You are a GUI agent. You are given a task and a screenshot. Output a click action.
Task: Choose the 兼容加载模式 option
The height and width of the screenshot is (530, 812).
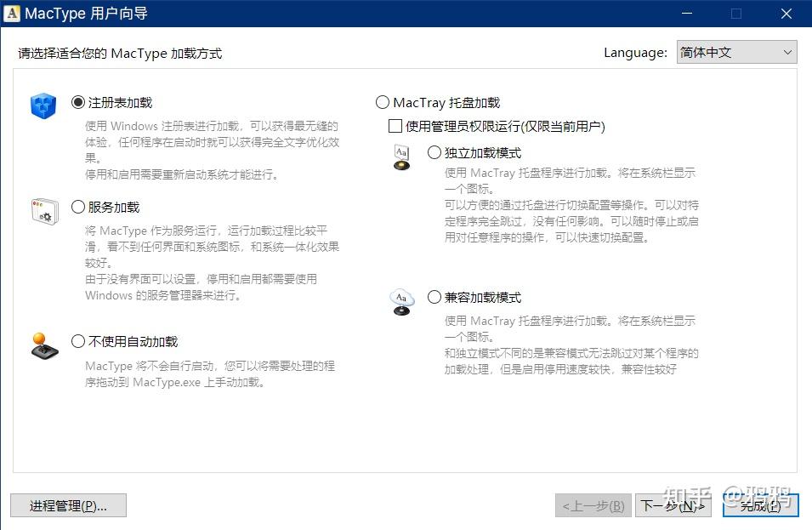click(433, 297)
